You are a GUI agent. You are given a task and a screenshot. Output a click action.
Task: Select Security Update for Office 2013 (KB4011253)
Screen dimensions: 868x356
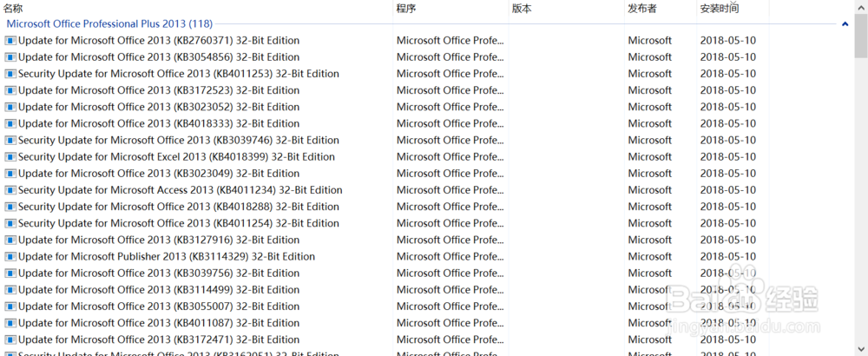179,74
